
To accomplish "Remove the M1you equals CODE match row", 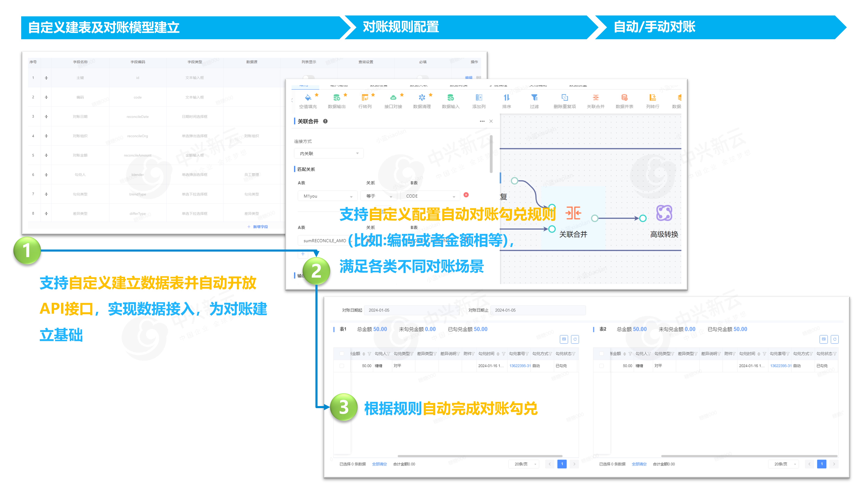I will click(466, 195).
